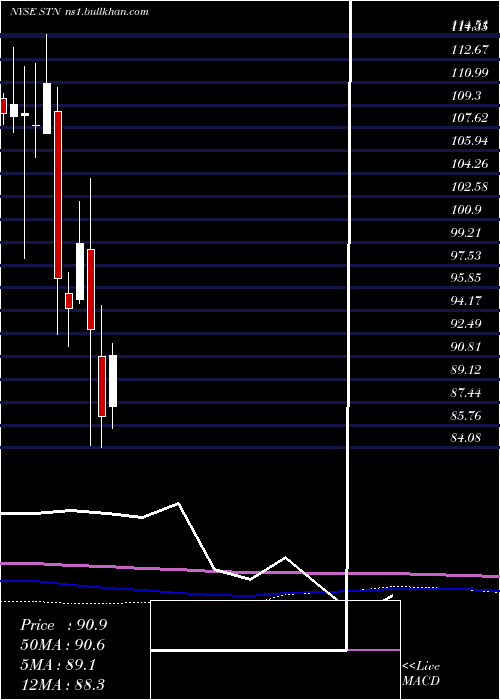
Task: Select the 87.44 price axis label
Action: (466, 392)
